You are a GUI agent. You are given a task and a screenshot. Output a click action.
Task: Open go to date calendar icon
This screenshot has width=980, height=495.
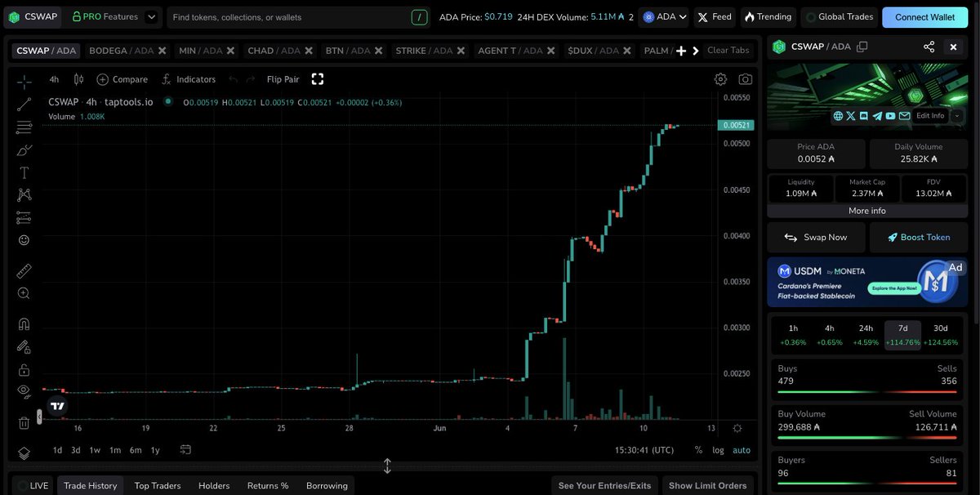[185, 450]
